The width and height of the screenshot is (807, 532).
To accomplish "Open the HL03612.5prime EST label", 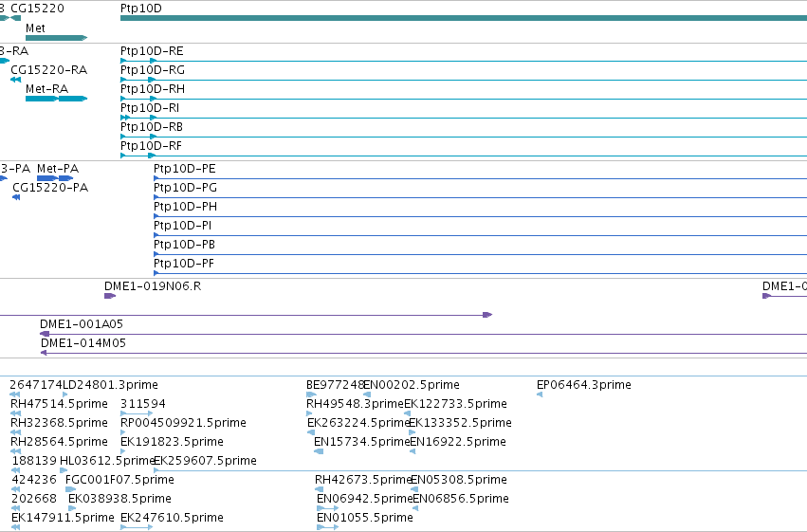I will point(107,461).
